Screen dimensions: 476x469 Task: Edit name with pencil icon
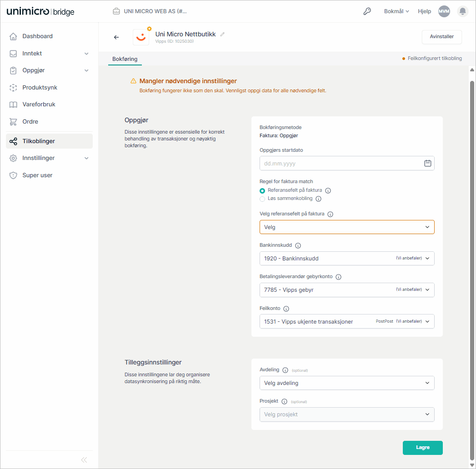pyautogui.click(x=222, y=34)
